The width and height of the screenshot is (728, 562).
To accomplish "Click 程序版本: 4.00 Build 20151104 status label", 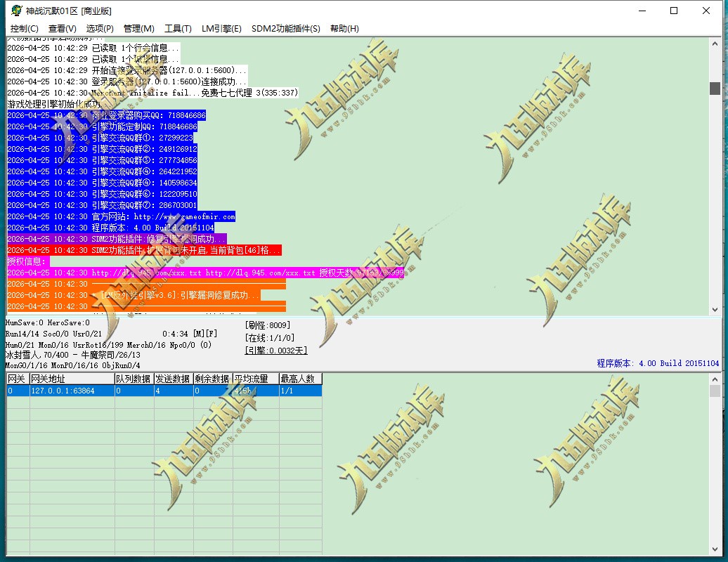I will click(x=658, y=363).
